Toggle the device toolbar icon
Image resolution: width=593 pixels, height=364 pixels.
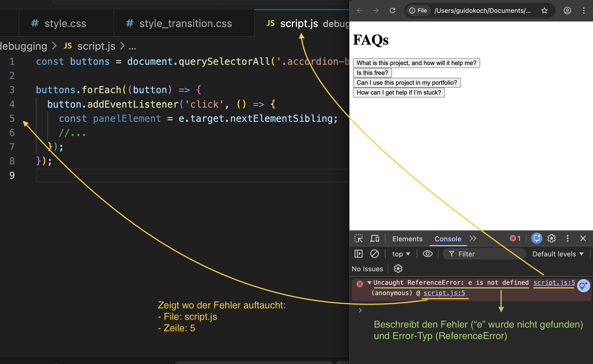click(x=374, y=239)
